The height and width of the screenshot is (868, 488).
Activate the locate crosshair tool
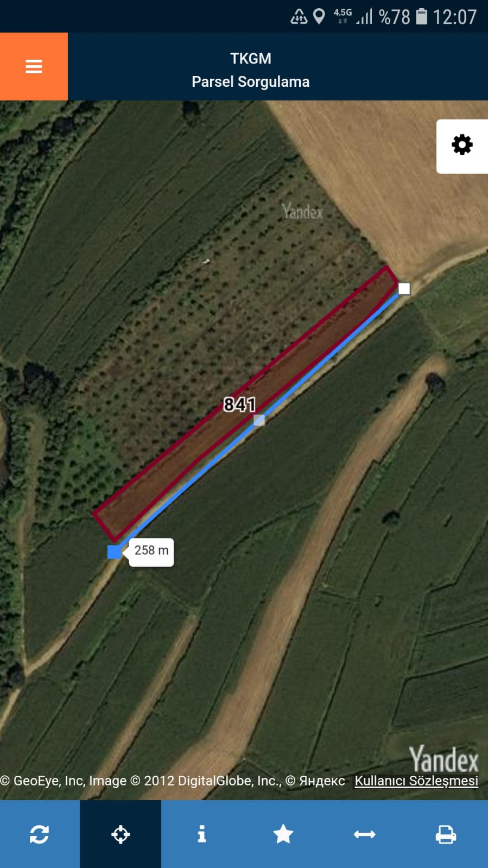pos(121,834)
